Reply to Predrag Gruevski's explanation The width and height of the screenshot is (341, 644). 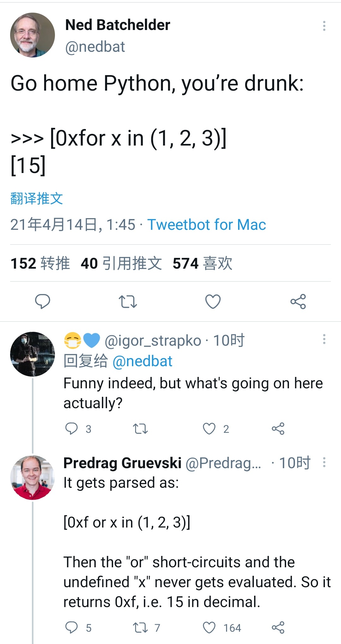click(71, 628)
